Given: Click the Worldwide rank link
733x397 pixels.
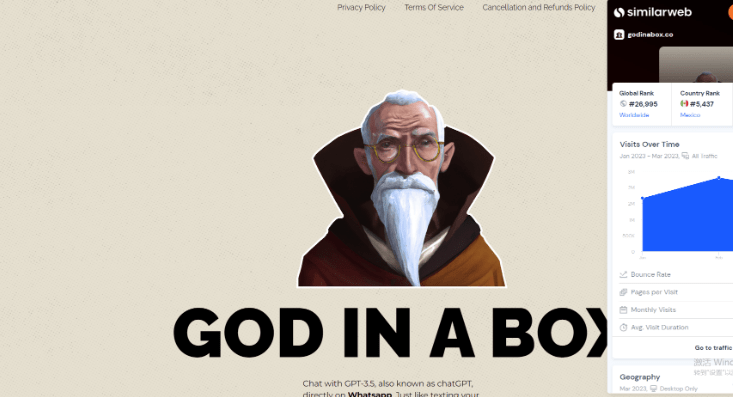Looking at the screenshot, I should (x=634, y=115).
